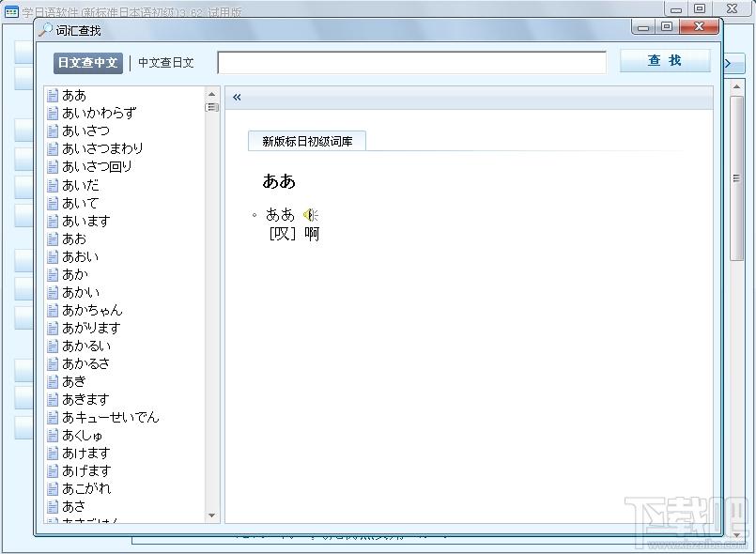The image size is (756, 554).
Task: Click the magnifier icon in 词汇查找 title bar
Action: [46, 30]
